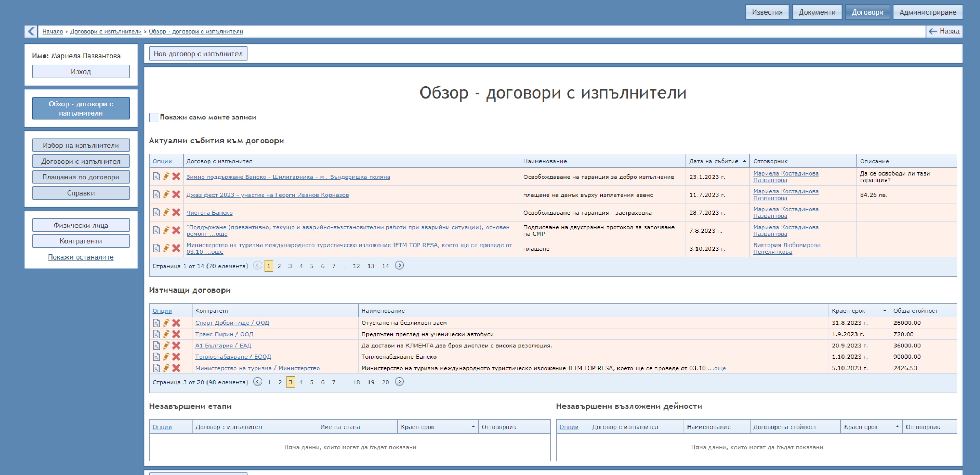This screenshot has width=980, height=475.
Task: Delete the А1 България expiring contract
Action: pyautogui.click(x=176, y=345)
